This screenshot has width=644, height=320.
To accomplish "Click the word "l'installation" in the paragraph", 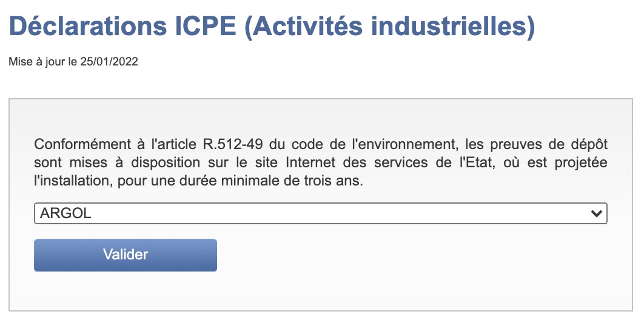I will tap(67, 182).
